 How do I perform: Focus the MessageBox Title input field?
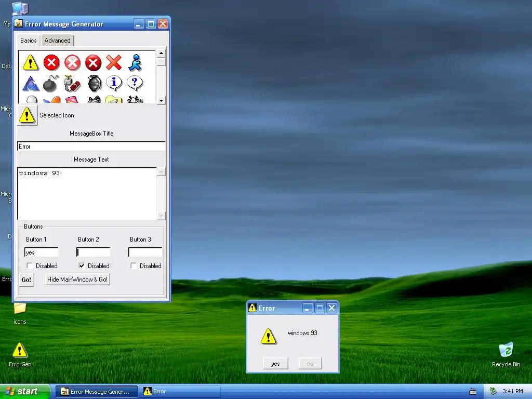point(91,146)
